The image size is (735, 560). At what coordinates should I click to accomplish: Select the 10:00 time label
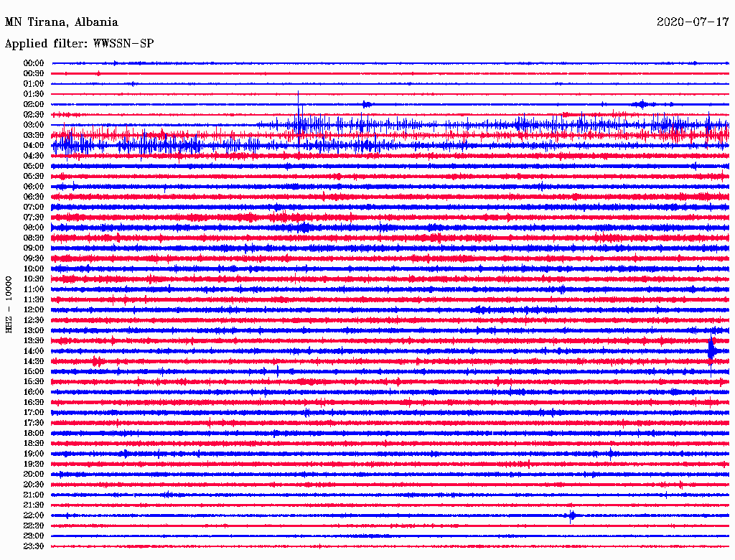click(34, 269)
